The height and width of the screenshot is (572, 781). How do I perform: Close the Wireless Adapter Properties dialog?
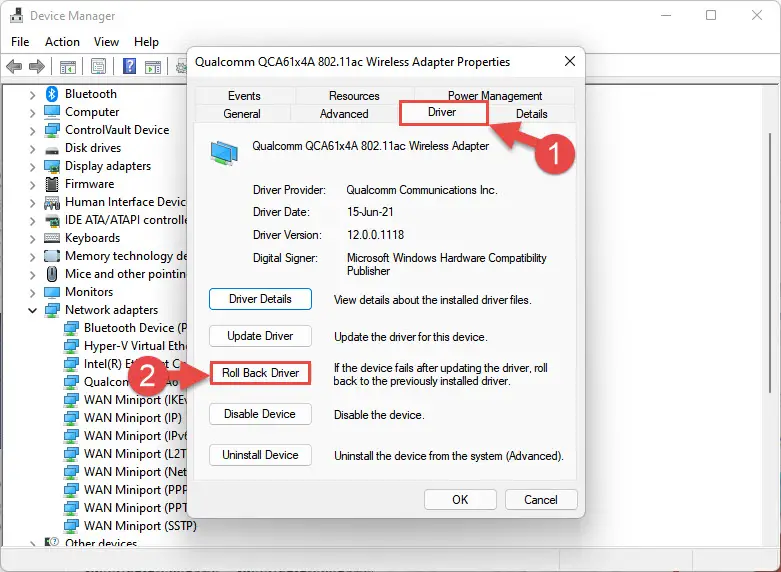[570, 61]
